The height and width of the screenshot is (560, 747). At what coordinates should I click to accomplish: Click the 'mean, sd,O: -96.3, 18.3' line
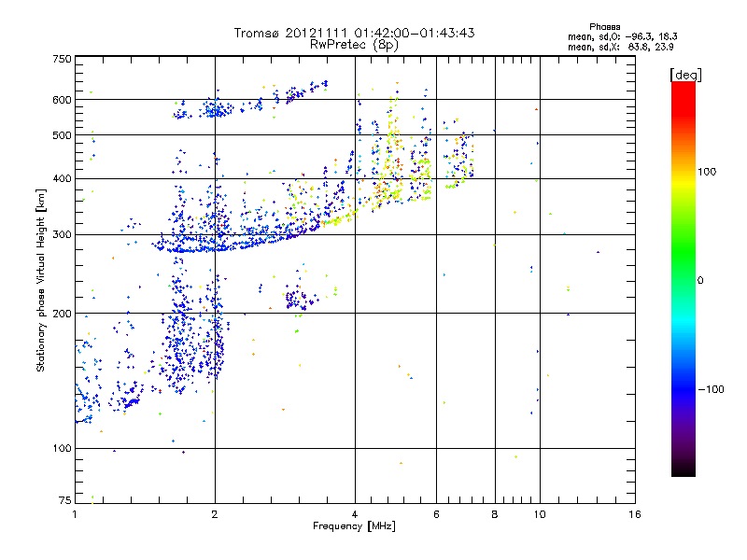622,36
